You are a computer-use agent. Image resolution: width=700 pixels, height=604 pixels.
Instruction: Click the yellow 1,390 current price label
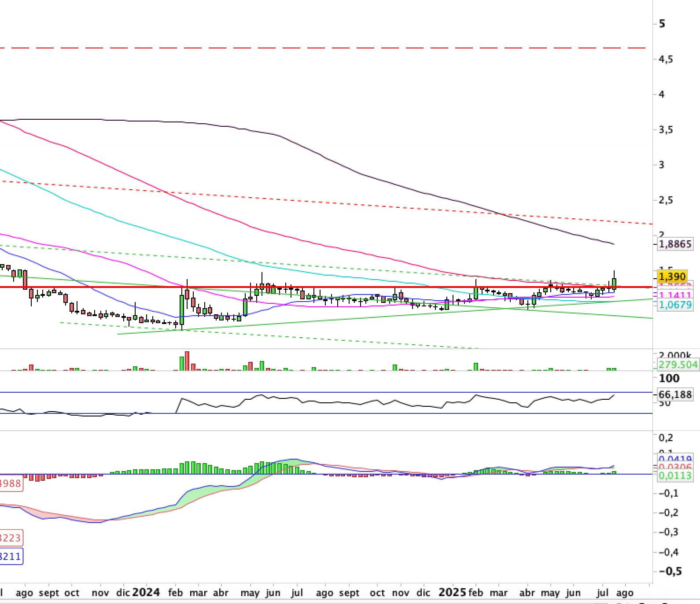672,276
